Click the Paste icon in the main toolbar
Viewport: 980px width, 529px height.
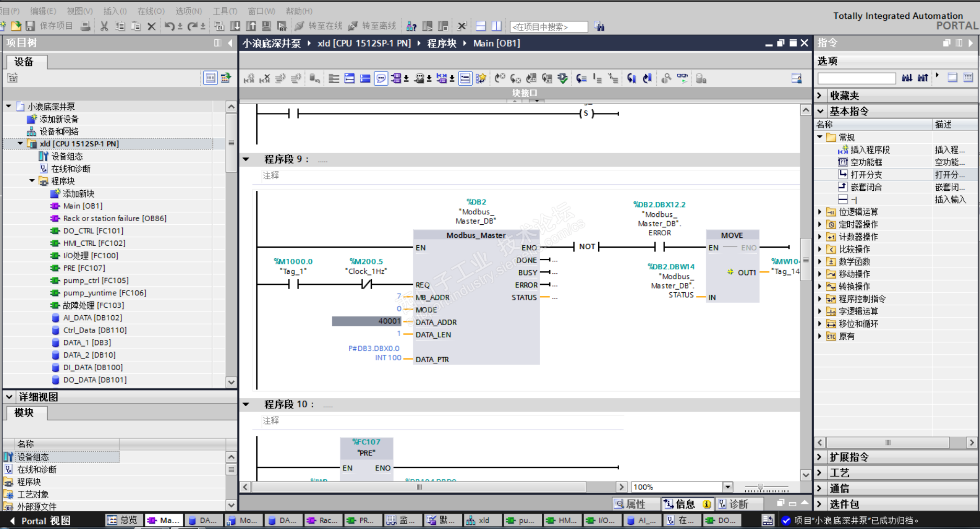(x=135, y=26)
